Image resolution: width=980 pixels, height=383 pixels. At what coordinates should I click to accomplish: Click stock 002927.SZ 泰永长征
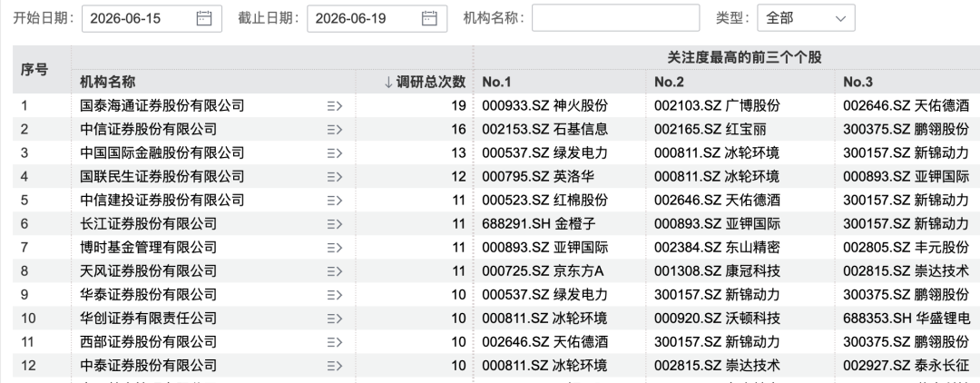pos(906,366)
